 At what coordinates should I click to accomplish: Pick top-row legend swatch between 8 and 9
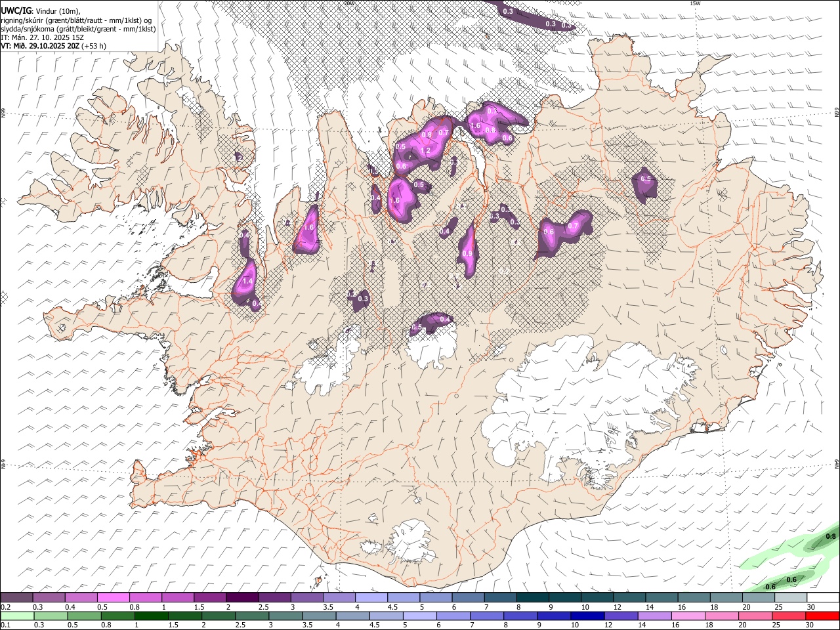(x=533, y=597)
